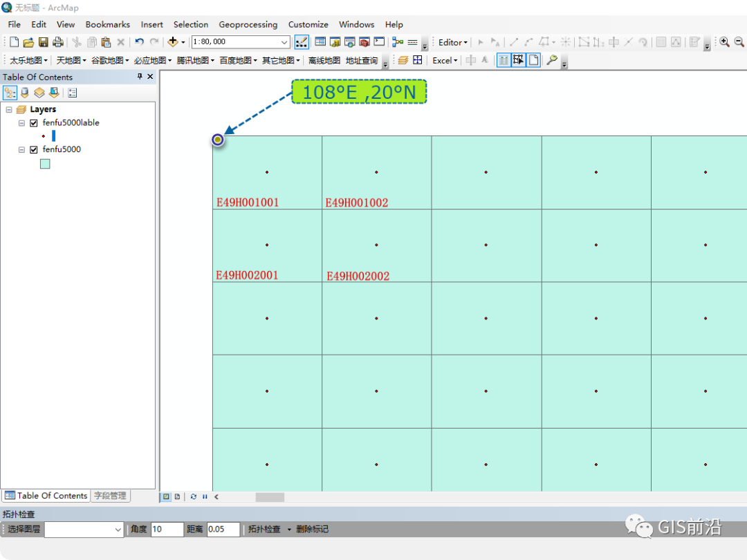This screenshot has width=747, height=560.
Task: Undo the last action
Action: coord(139,42)
